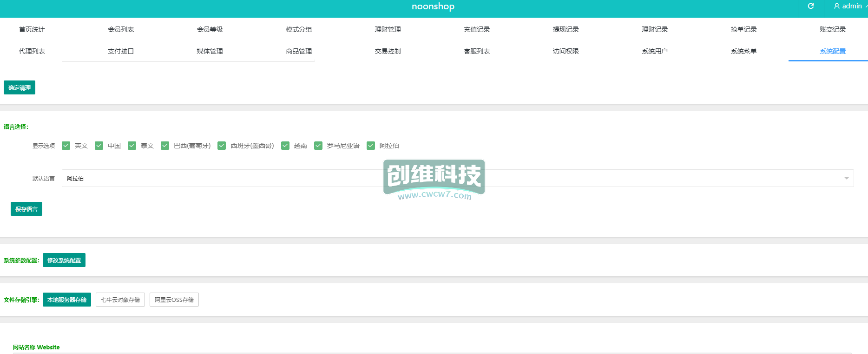Viewport: 868px width, 354px height.
Task: Open 代理列表 tab
Action: (x=32, y=51)
